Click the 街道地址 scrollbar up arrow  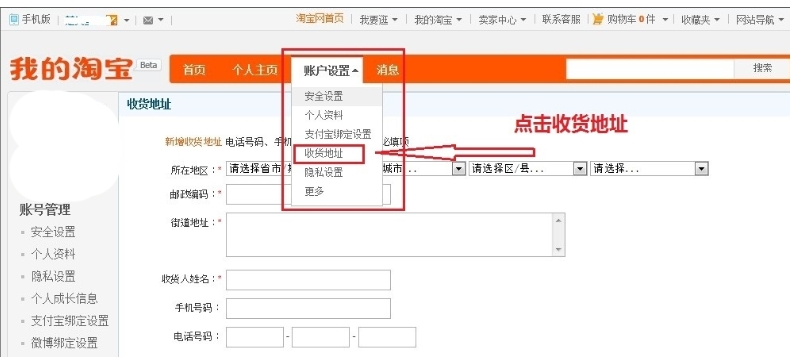pyautogui.click(x=559, y=220)
